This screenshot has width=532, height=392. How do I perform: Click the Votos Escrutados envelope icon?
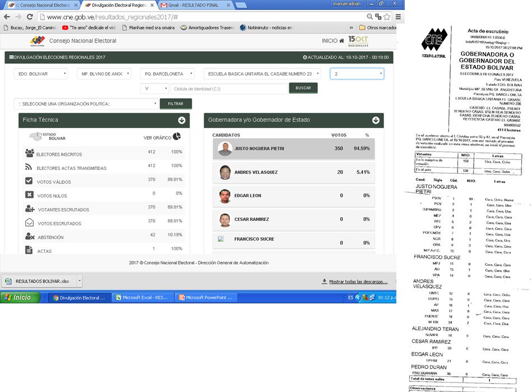[x=30, y=222]
